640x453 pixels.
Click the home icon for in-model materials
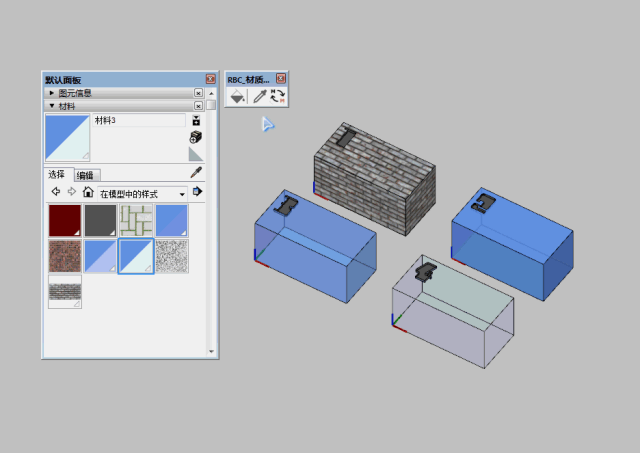point(88,192)
